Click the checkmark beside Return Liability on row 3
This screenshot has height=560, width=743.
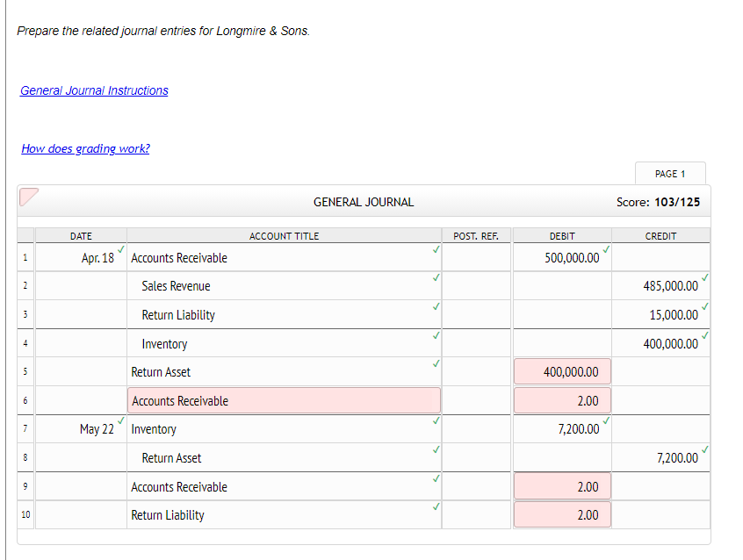point(436,306)
